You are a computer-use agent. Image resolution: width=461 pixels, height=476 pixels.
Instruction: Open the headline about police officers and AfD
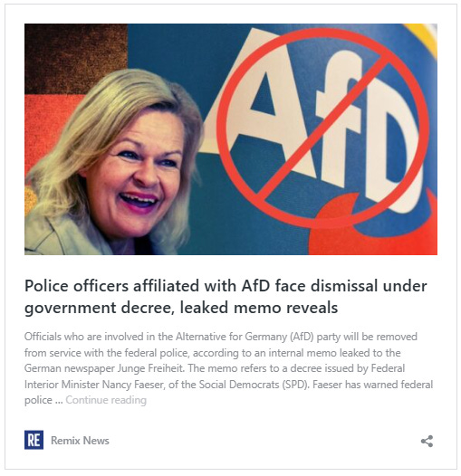pyautogui.click(x=226, y=297)
